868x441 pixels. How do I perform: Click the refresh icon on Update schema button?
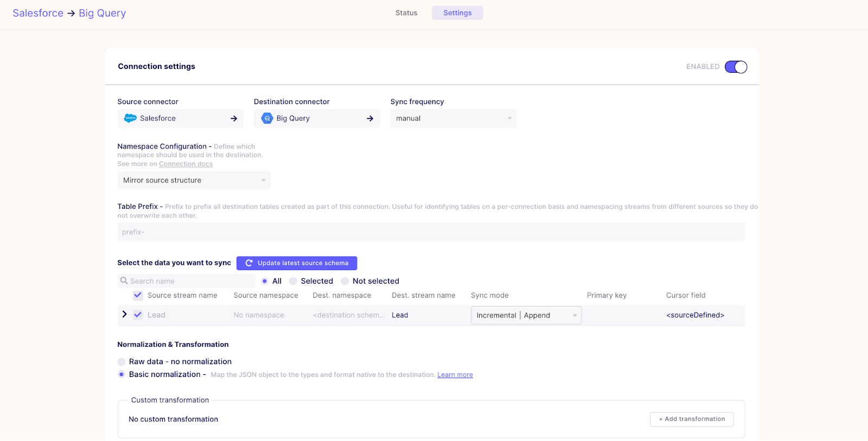(249, 263)
